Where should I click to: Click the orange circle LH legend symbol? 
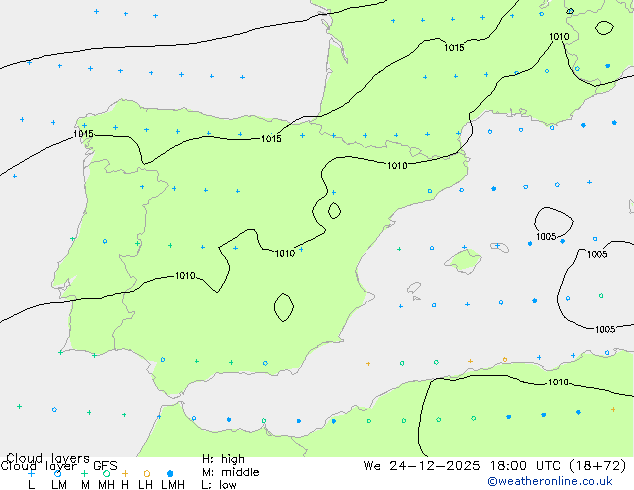(147, 473)
